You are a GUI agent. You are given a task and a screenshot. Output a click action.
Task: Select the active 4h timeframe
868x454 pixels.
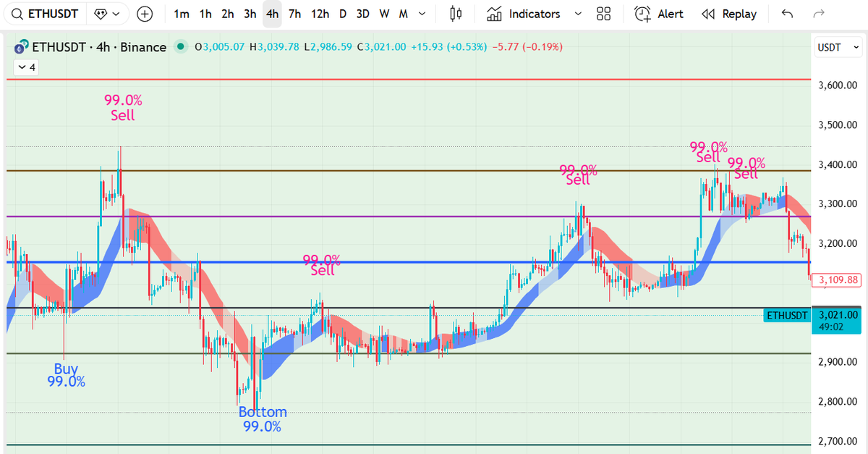coord(272,14)
